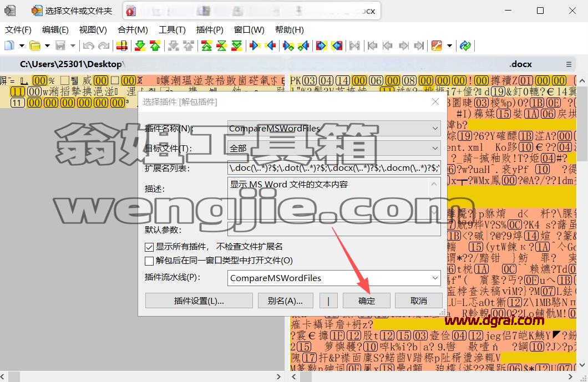Enable 解包后在同一窗口类型中打开文件 checkbox
Viewport: 588px width, 382px height.
pyautogui.click(x=149, y=261)
